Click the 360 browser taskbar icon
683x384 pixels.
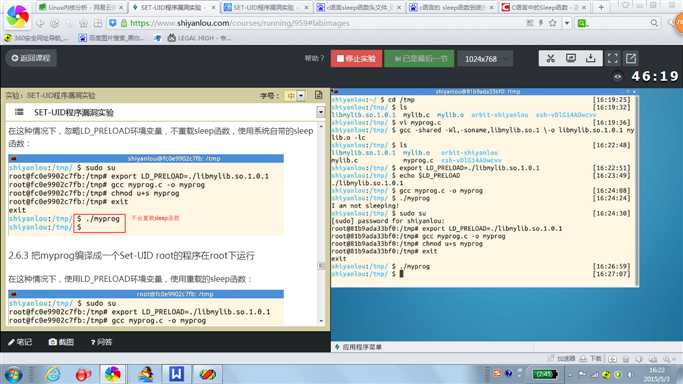pyautogui.click(x=112, y=374)
